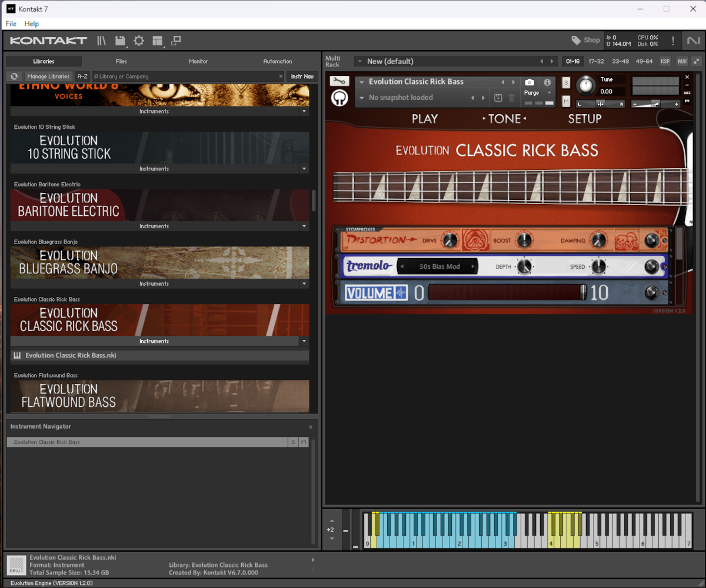Image resolution: width=706 pixels, height=588 pixels.
Task: Switch to the Monitor tab
Action: (x=198, y=61)
